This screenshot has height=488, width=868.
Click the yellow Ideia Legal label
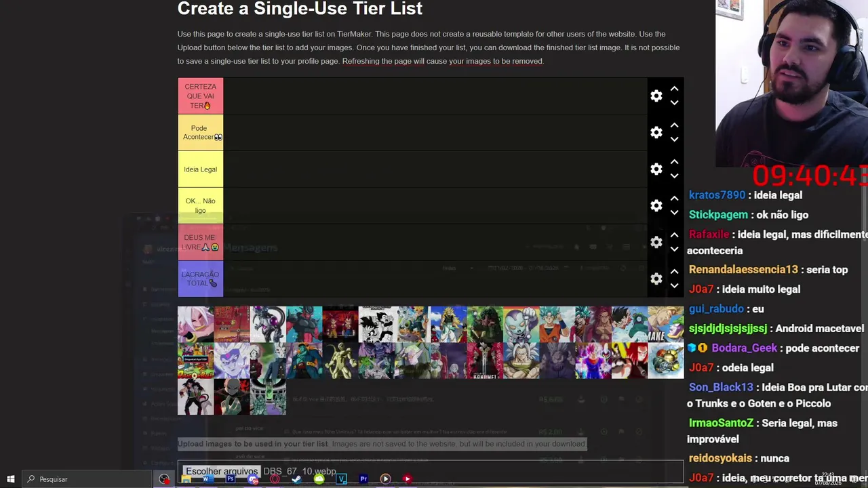pos(200,169)
